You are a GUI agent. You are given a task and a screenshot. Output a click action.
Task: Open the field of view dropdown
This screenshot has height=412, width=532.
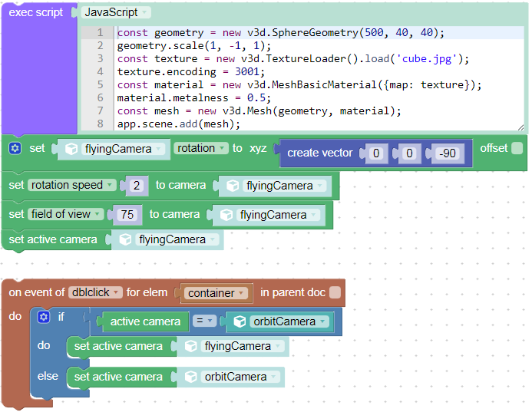(x=65, y=214)
